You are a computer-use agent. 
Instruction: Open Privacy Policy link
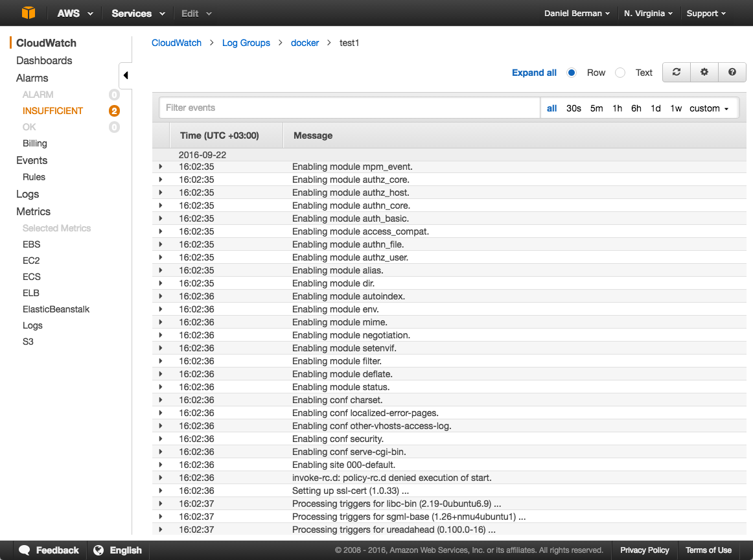coord(645,550)
